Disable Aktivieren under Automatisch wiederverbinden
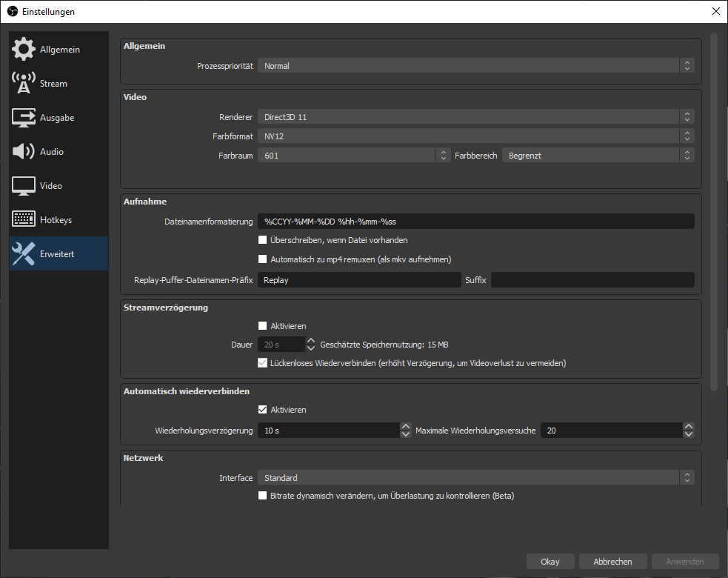This screenshot has height=578, width=728. point(262,410)
